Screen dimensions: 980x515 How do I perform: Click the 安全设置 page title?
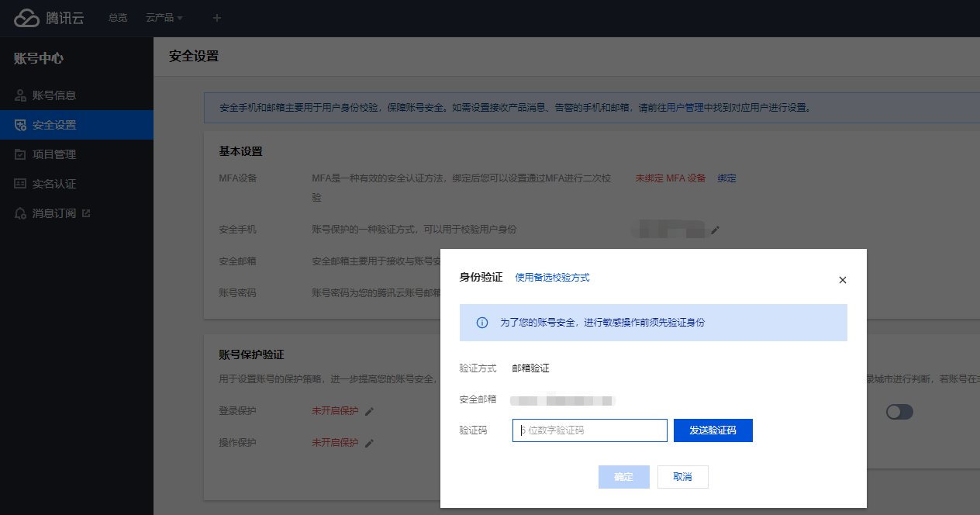194,57
